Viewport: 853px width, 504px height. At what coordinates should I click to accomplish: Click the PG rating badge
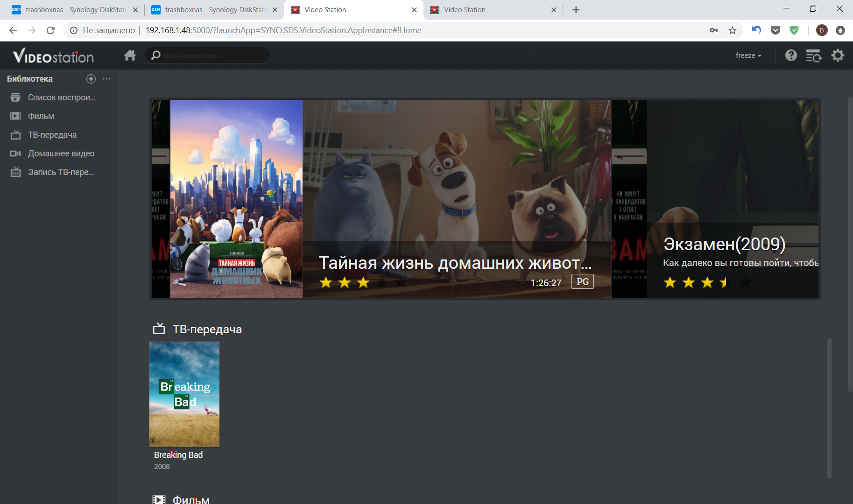click(x=582, y=282)
